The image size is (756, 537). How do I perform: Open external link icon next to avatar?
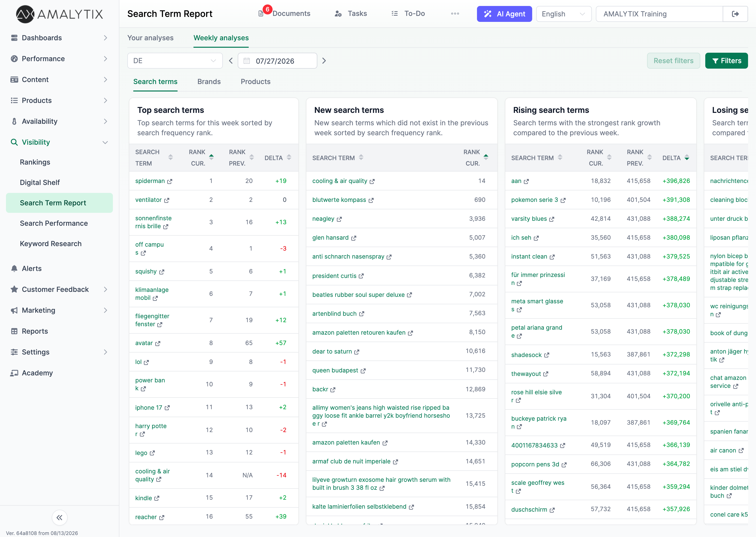tap(158, 344)
